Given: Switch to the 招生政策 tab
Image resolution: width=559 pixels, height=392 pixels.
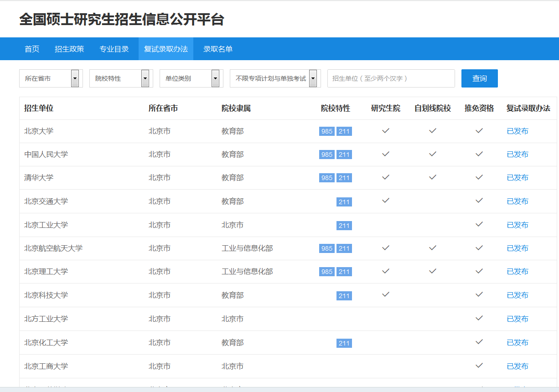Looking at the screenshot, I should point(69,49).
